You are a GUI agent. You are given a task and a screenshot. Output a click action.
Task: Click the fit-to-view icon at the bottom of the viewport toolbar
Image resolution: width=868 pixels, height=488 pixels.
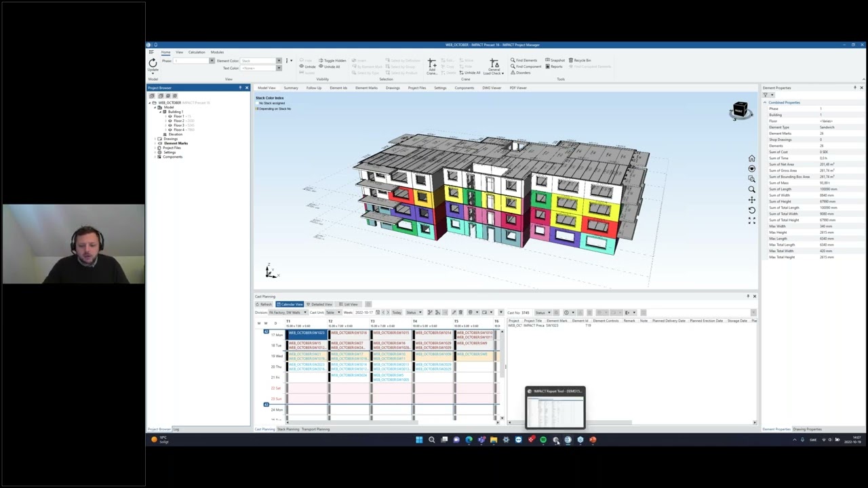pyautogui.click(x=751, y=220)
